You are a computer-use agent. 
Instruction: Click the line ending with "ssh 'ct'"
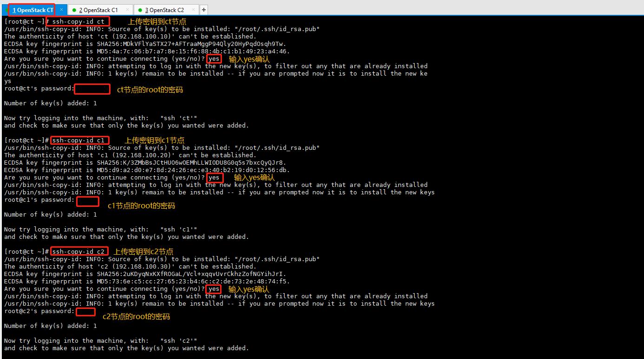click(x=100, y=118)
